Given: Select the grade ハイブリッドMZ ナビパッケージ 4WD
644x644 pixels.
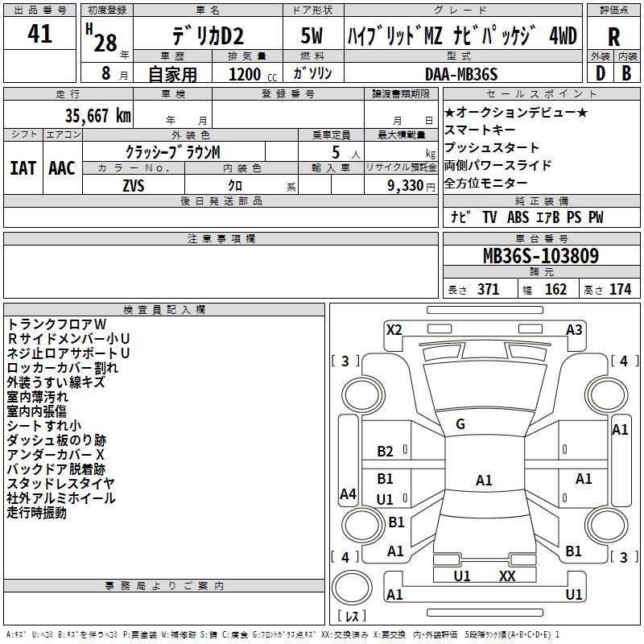Looking at the screenshot, I should [462, 35].
